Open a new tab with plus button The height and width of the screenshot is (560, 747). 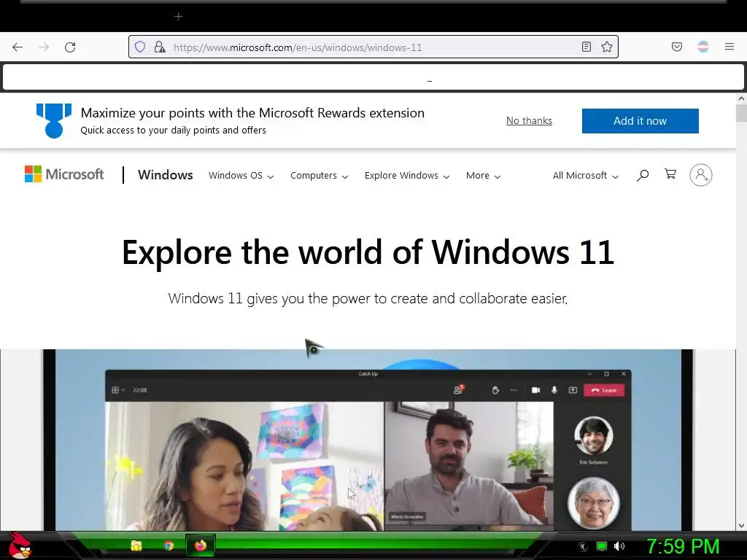pos(178,17)
